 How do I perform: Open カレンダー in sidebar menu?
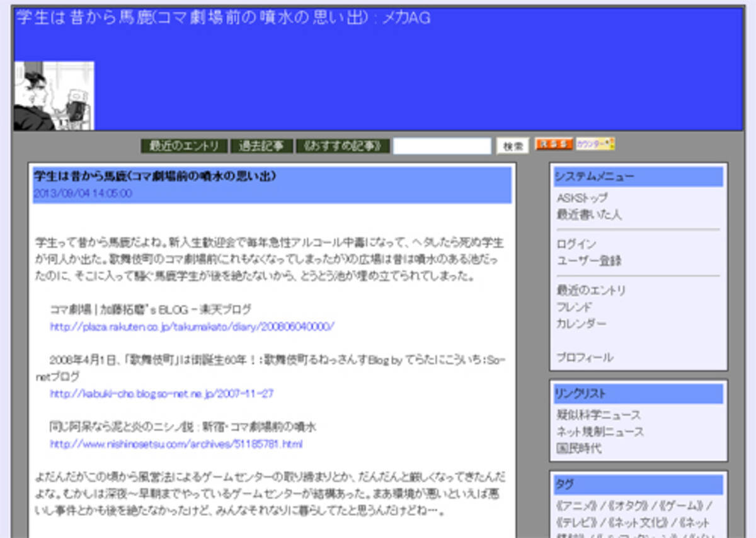coord(581,323)
